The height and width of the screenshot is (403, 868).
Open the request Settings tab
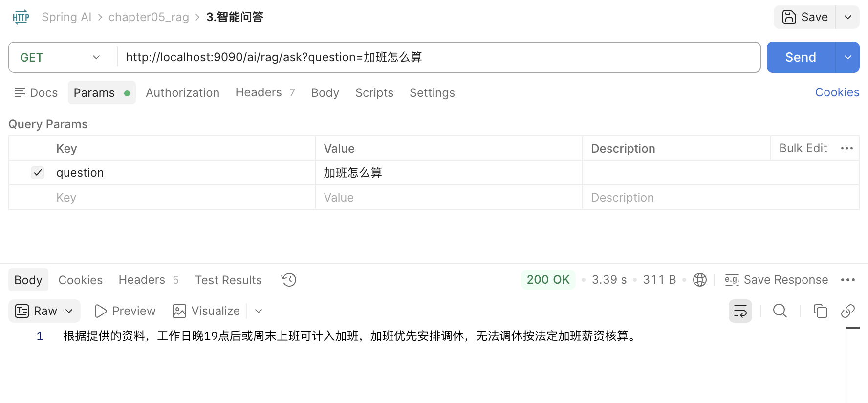tap(432, 92)
